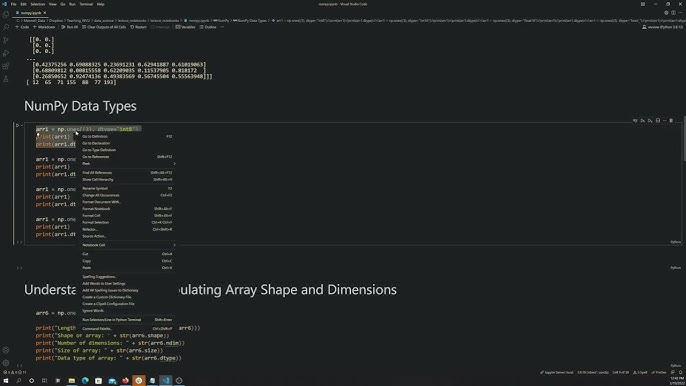Image resolution: width=686 pixels, height=386 pixels.
Task: Toggle the Outline view from notebook toolbar
Action: 208,27
